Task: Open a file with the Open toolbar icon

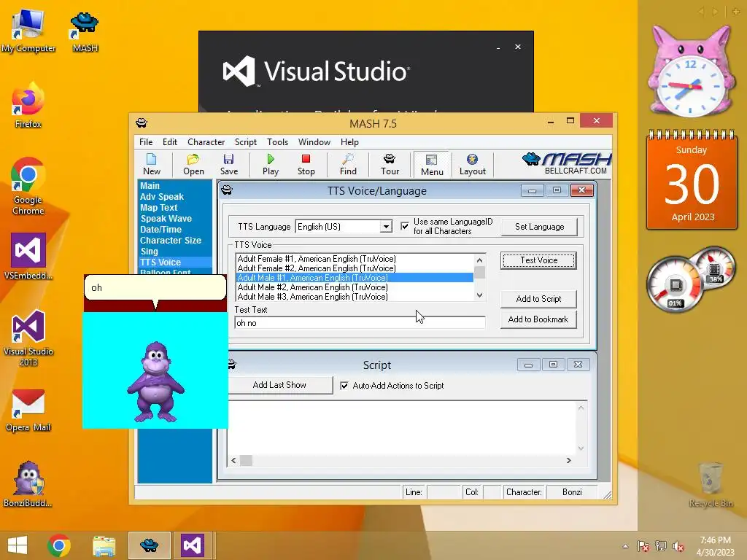Action: coord(193,164)
